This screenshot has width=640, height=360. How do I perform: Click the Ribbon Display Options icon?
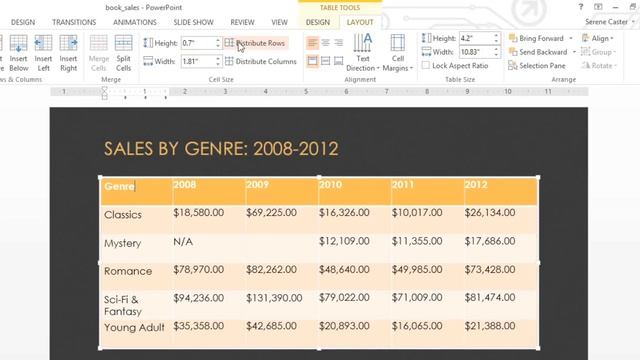tap(598, 7)
